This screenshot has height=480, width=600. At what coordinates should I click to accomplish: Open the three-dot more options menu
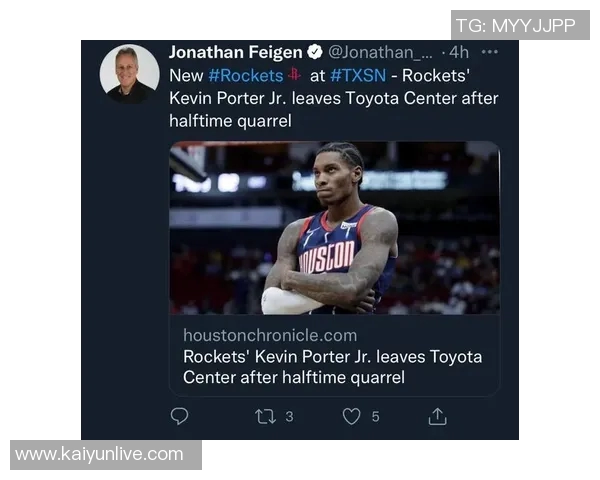489,52
